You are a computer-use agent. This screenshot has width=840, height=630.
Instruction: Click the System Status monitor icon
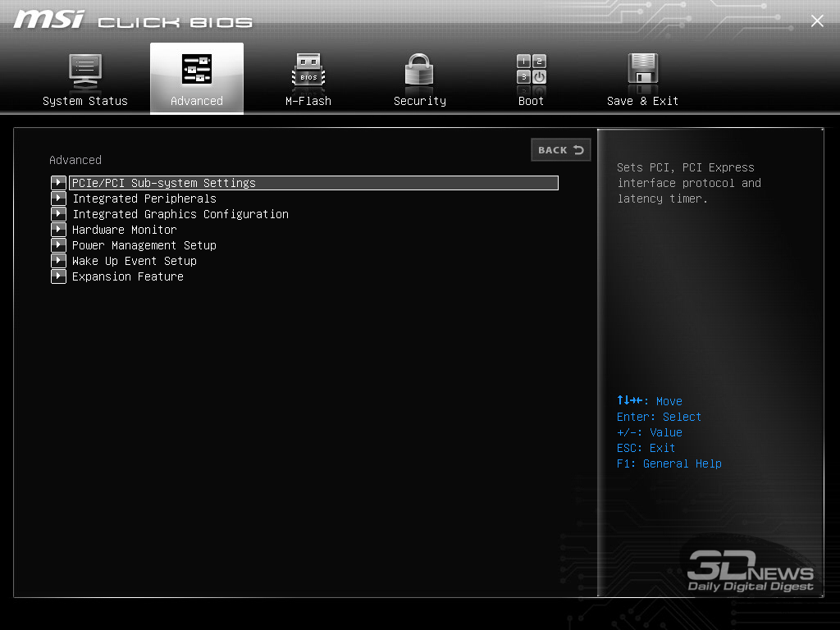pos(85,71)
